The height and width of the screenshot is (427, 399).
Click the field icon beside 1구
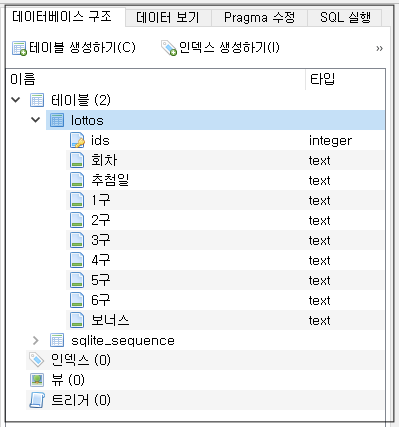[77, 200]
